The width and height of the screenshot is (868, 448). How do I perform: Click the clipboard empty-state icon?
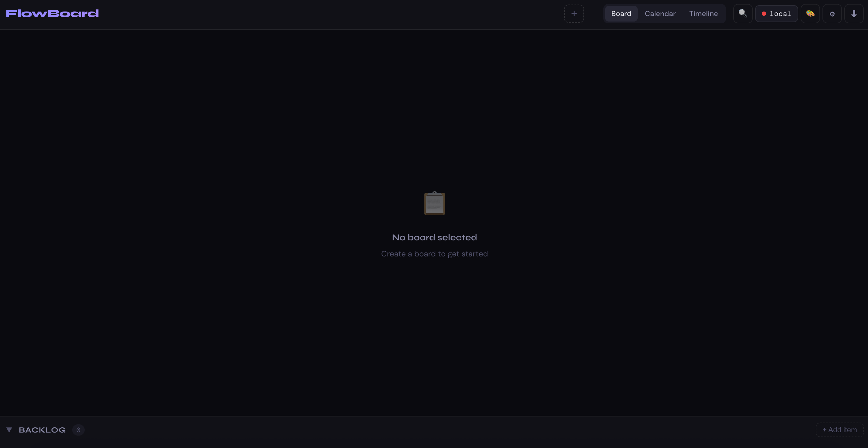tap(434, 203)
